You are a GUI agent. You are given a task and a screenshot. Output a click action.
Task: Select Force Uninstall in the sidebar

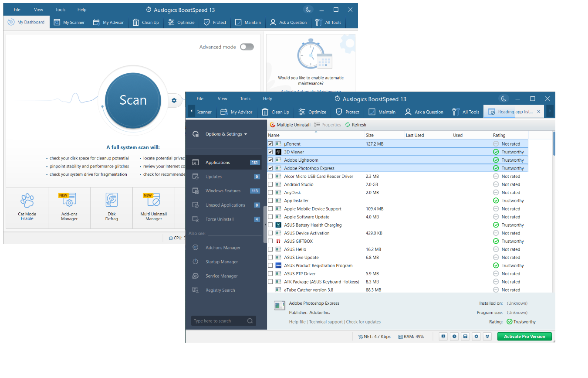click(224, 219)
